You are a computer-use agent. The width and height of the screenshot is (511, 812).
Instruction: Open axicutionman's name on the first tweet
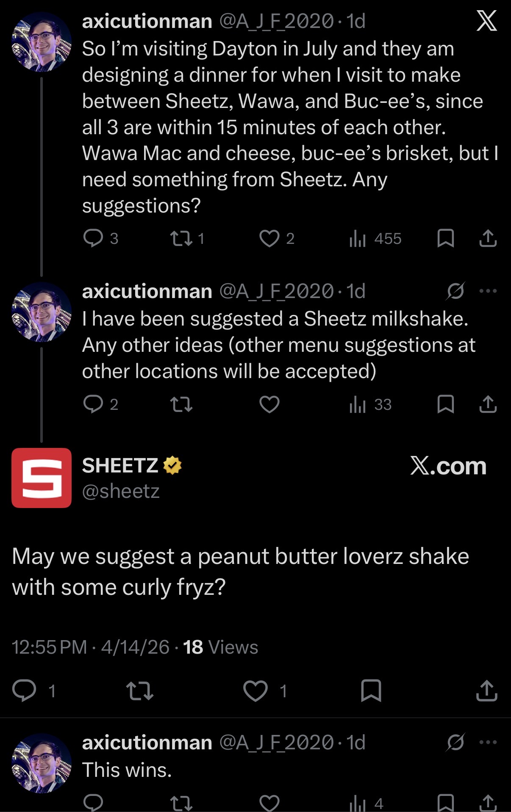pyautogui.click(x=147, y=21)
